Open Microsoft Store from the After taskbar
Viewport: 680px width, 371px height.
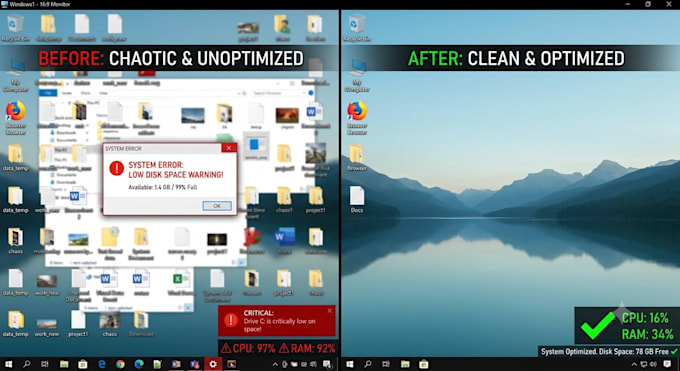coord(424,364)
